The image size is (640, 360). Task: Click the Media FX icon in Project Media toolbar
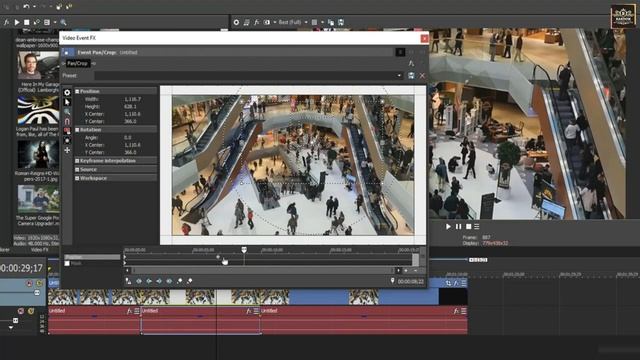coord(7,22)
